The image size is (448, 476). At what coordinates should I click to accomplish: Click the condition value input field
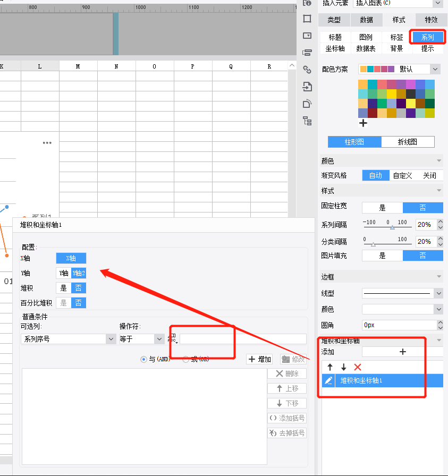point(243,339)
